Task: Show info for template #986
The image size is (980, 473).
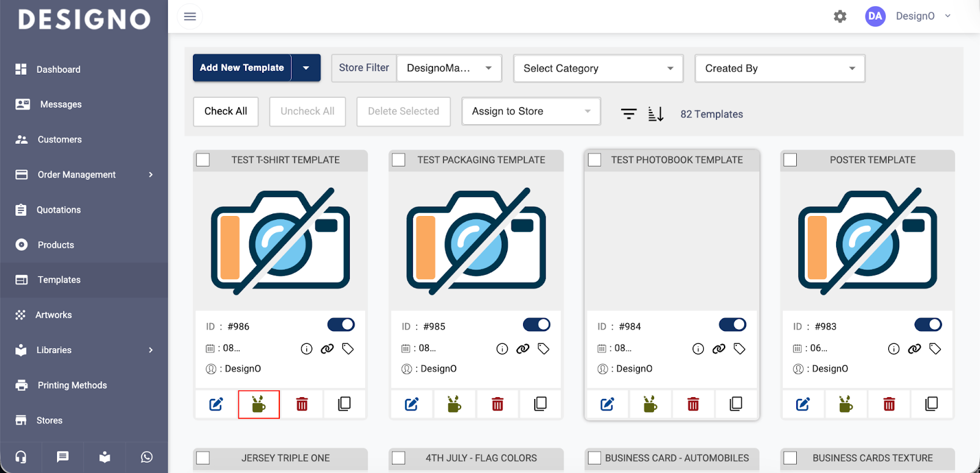Action: [306, 349]
